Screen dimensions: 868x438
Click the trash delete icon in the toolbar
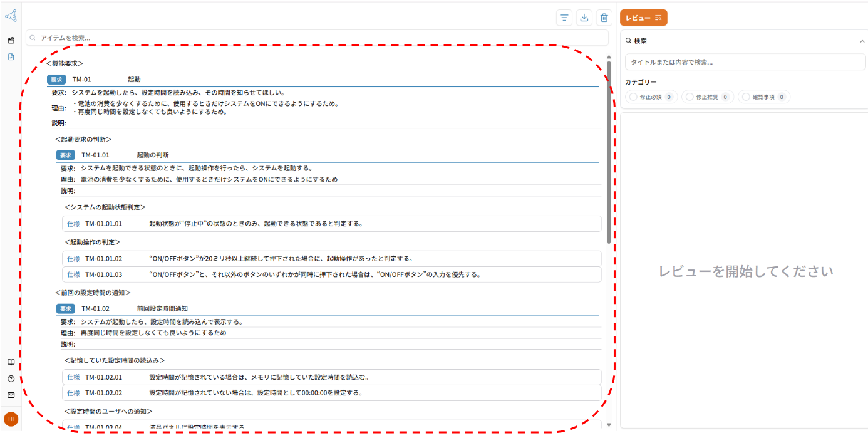pyautogui.click(x=604, y=18)
